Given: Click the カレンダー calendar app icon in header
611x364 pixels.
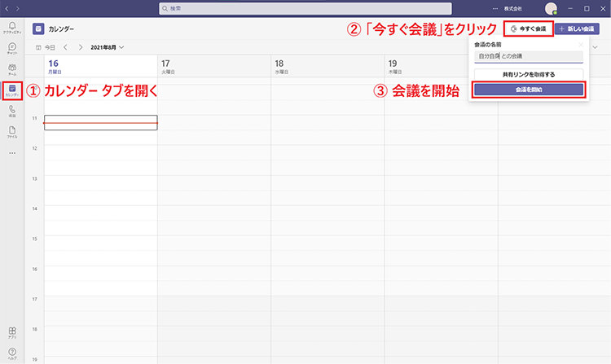Looking at the screenshot, I should pyautogui.click(x=38, y=29).
